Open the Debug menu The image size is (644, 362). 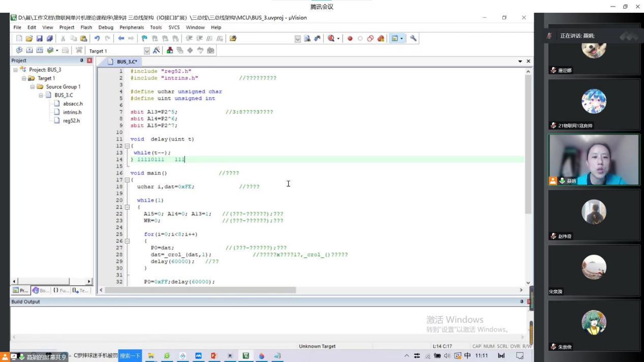click(106, 27)
